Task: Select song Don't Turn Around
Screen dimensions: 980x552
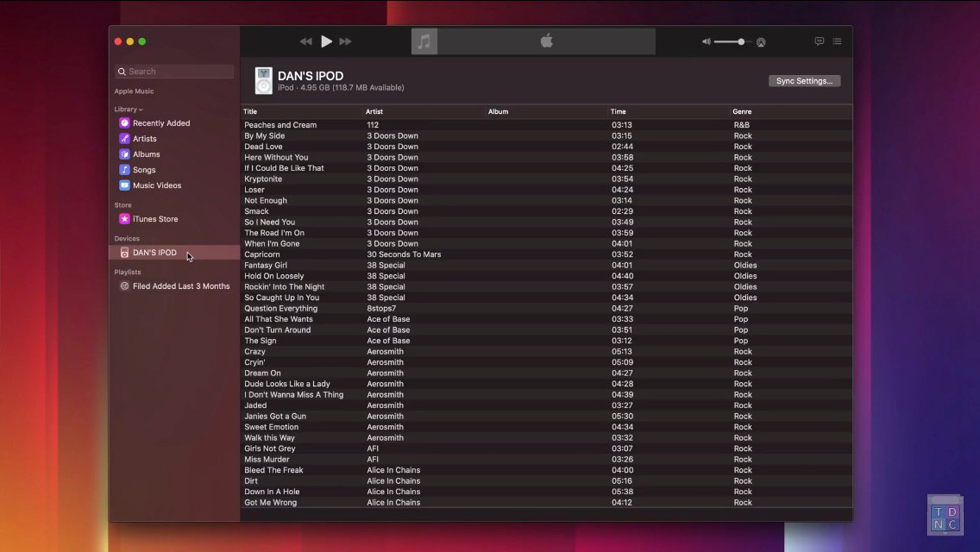Action: pos(278,330)
